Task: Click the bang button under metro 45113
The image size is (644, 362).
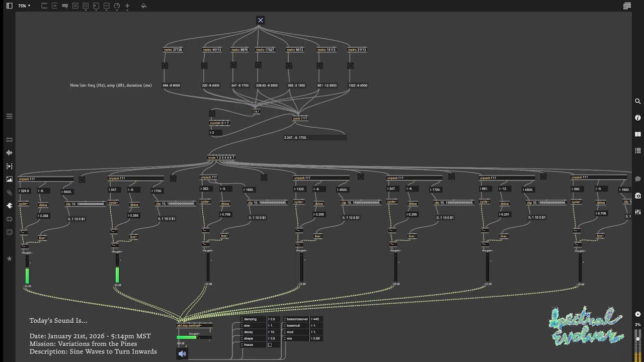Action: click(x=204, y=66)
